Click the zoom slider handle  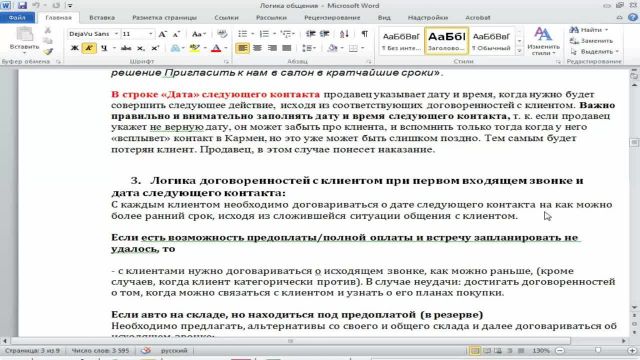click(598, 351)
